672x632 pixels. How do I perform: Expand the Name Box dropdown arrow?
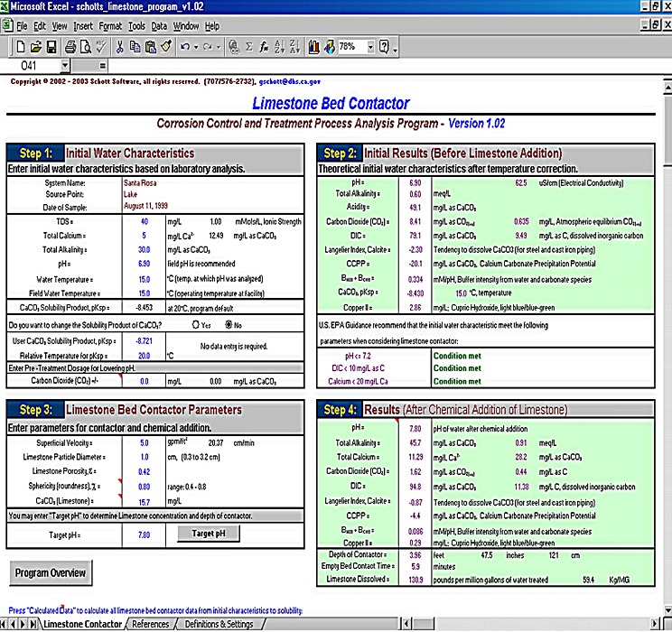point(65,66)
